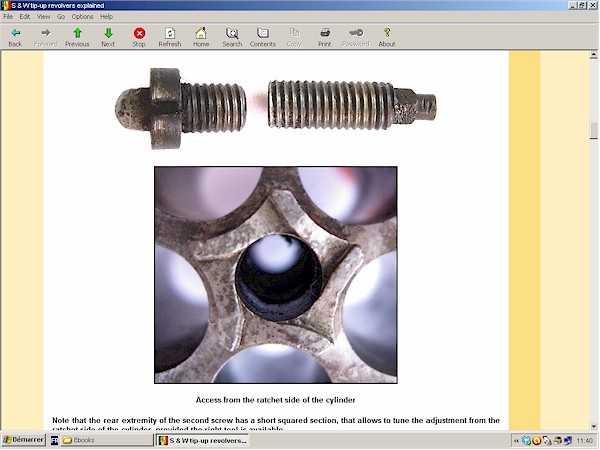Open the Home page icon

click(x=201, y=33)
